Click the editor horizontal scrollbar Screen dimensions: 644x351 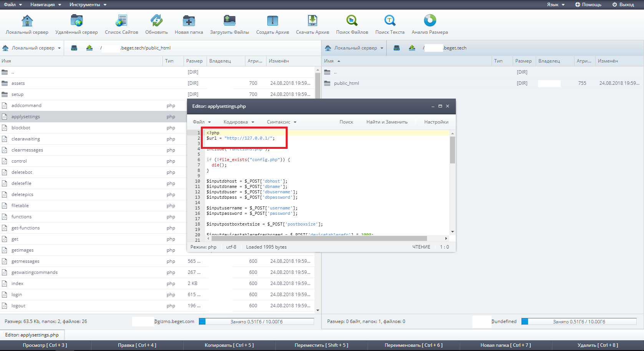(319, 239)
